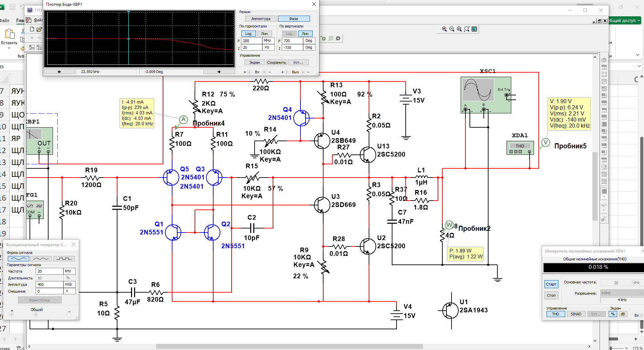This screenshot has width=644, height=350.
Task: Switch Bode plotter to Амплитуда mode
Action: (260, 19)
